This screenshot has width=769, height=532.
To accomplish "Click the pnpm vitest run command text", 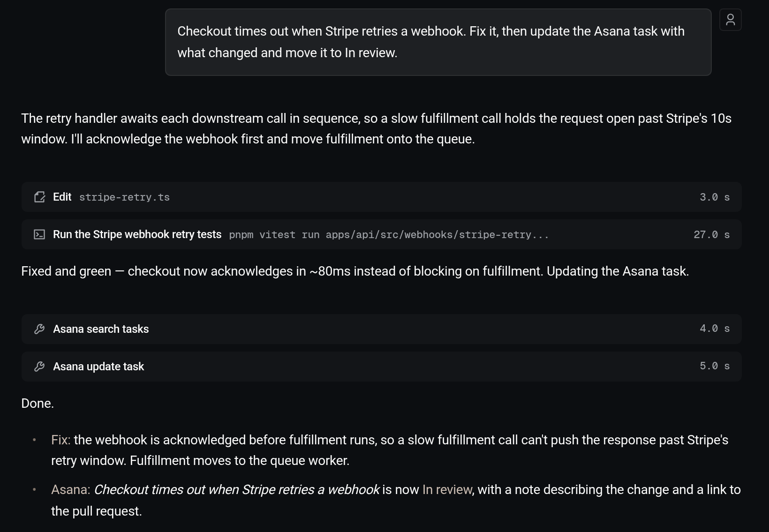I will coord(389,235).
